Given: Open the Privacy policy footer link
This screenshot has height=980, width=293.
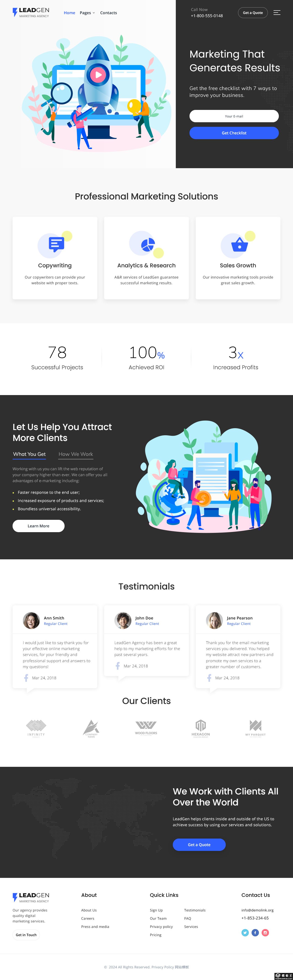Looking at the screenshot, I should click(161, 926).
